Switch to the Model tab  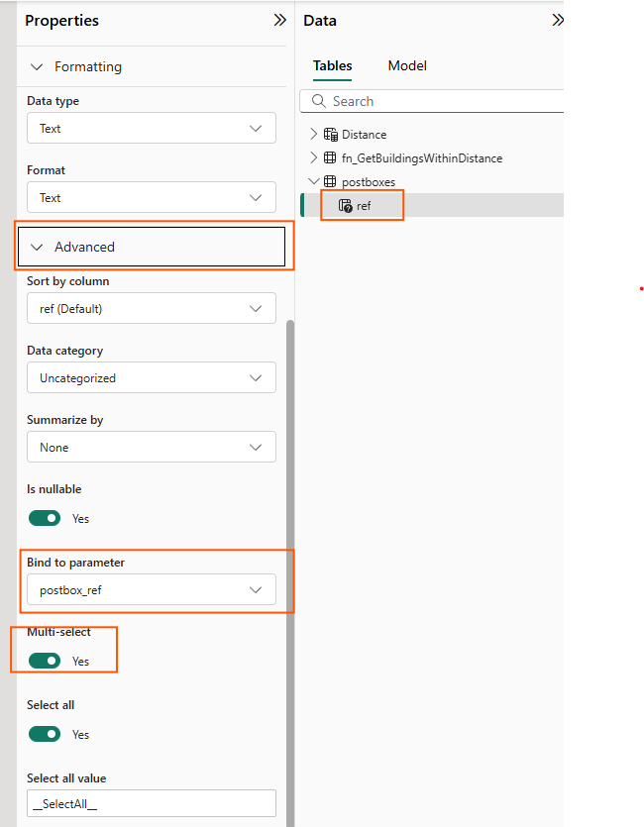pos(407,65)
